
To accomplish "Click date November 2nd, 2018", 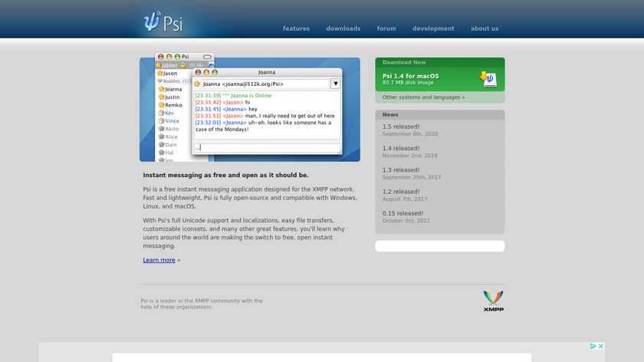I will (x=410, y=156).
